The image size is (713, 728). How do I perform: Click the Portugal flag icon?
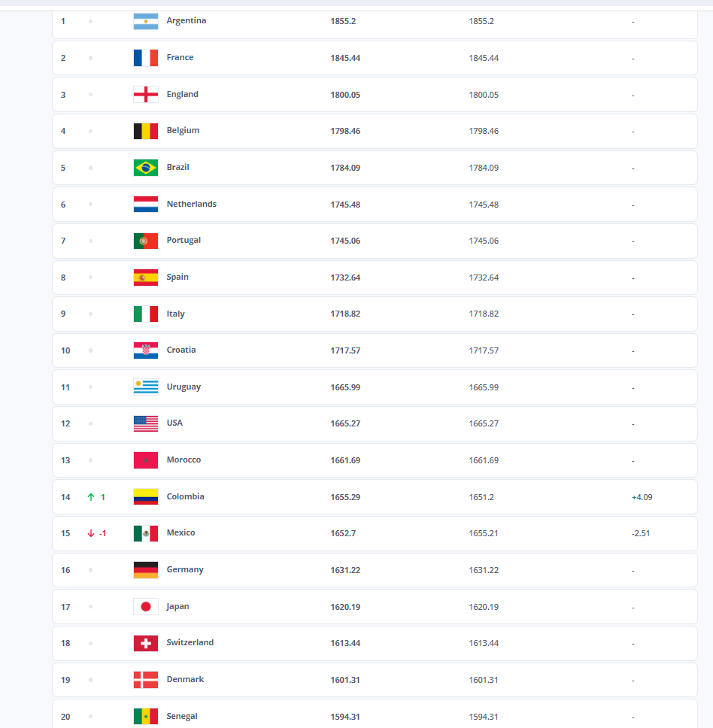(145, 241)
